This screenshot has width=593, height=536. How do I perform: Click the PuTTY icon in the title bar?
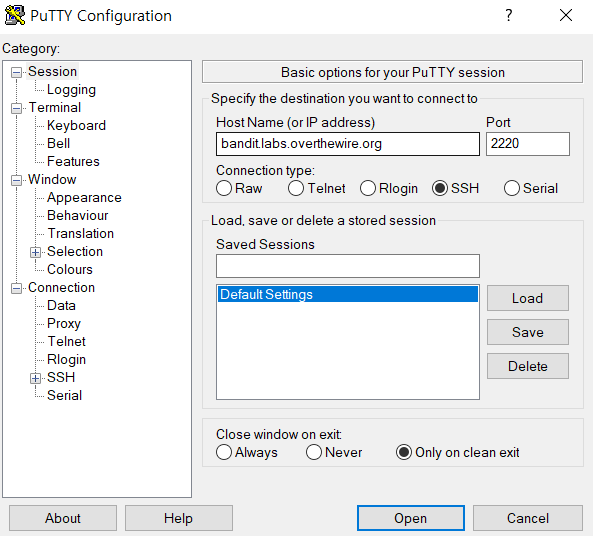click(x=15, y=16)
